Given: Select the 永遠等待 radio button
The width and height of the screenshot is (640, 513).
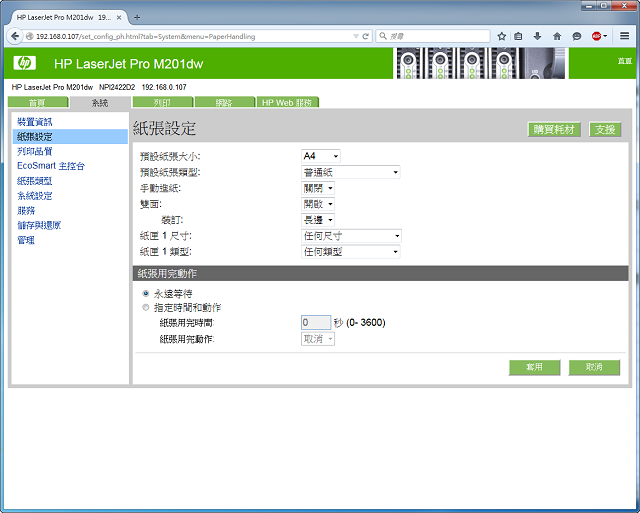Looking at the screenshot, I should [146, 293].
